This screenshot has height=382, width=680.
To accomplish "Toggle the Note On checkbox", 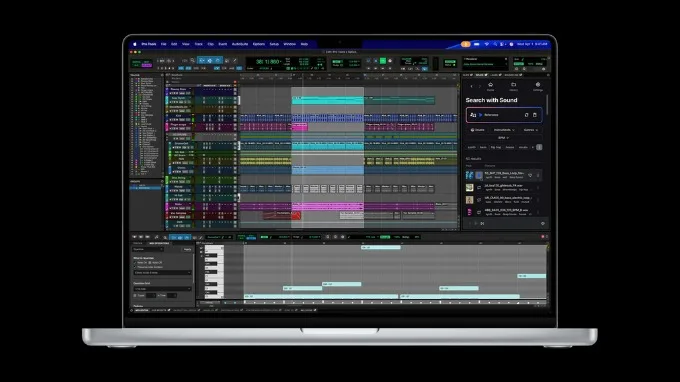I will coord(135,263).
